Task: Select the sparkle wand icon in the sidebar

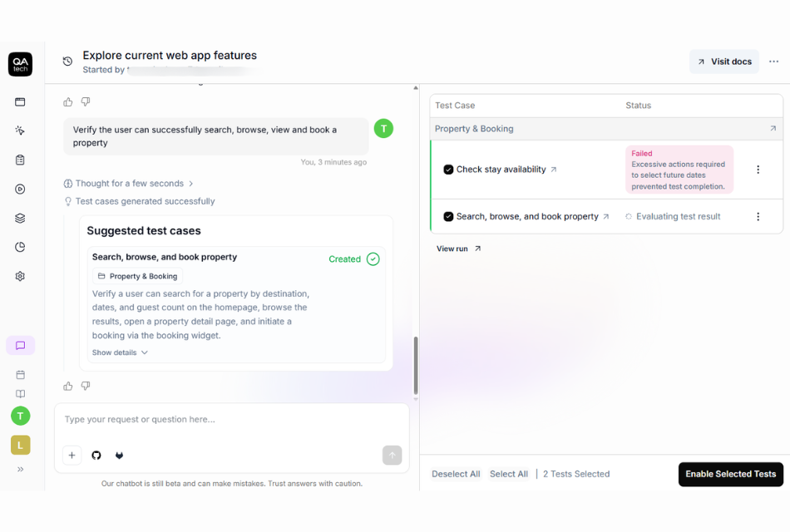Action: click(x=19, y=131)
